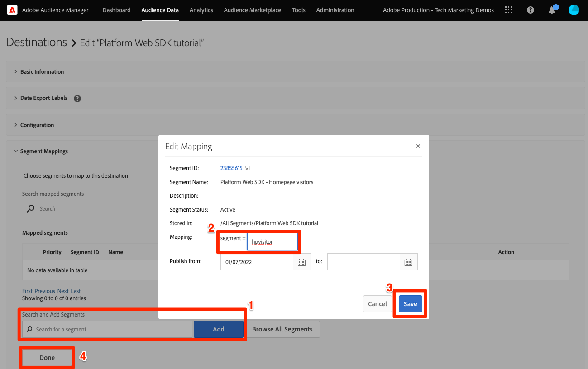Open the Publish from calendar picker

[302, 262]
